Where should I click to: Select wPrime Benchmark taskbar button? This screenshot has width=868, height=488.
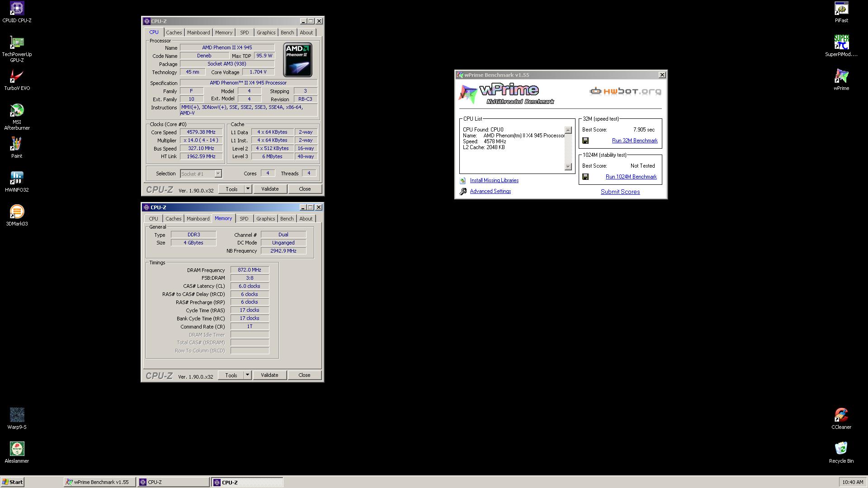point(99,482)
